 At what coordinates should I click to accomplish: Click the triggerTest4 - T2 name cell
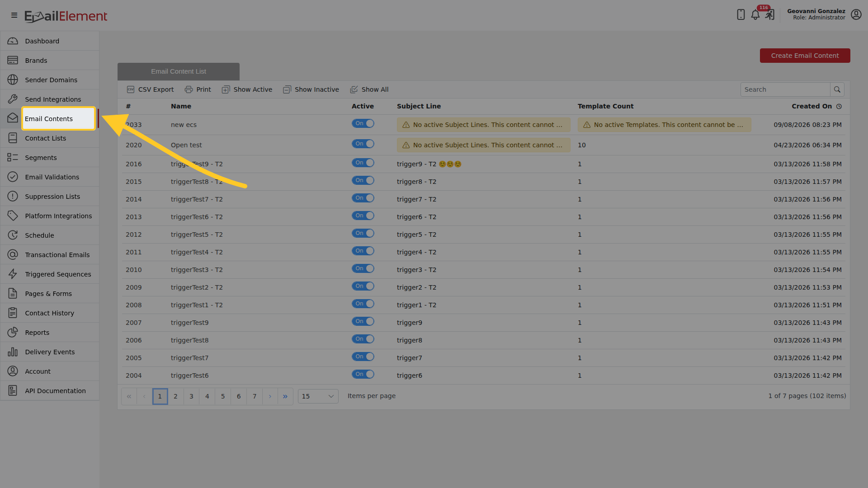[197, 252]
